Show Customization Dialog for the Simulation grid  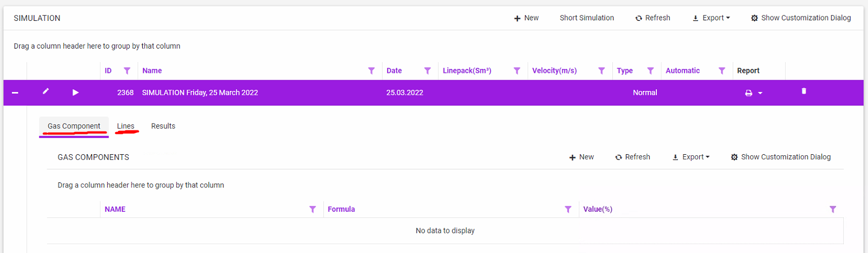pyautogui.click(x=800, y=18)
